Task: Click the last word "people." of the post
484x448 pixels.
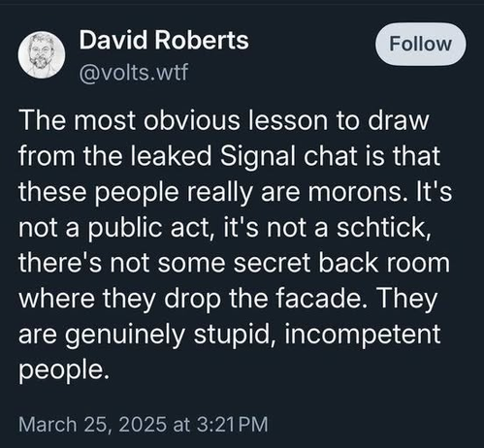Action: [64, 370]
